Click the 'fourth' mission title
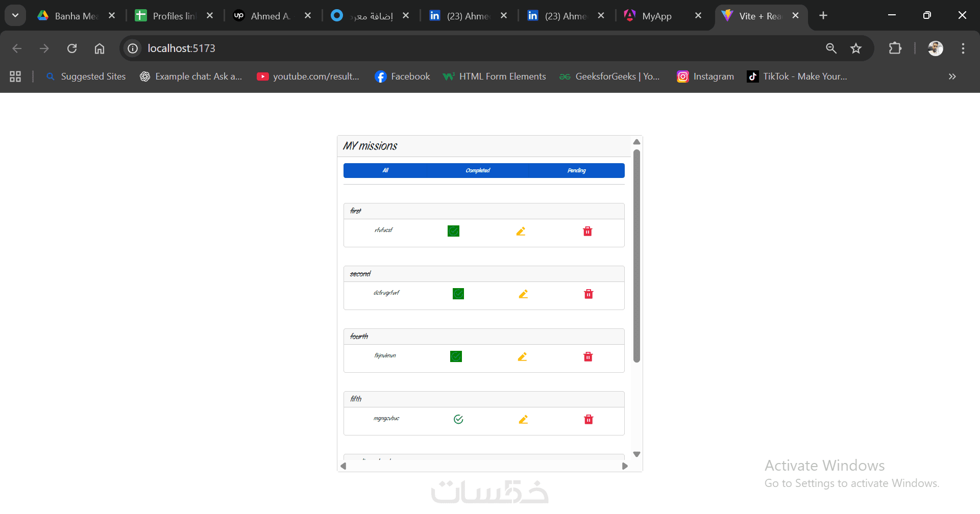Viewport: 980px width, 514px height. (x=359, y=337)
